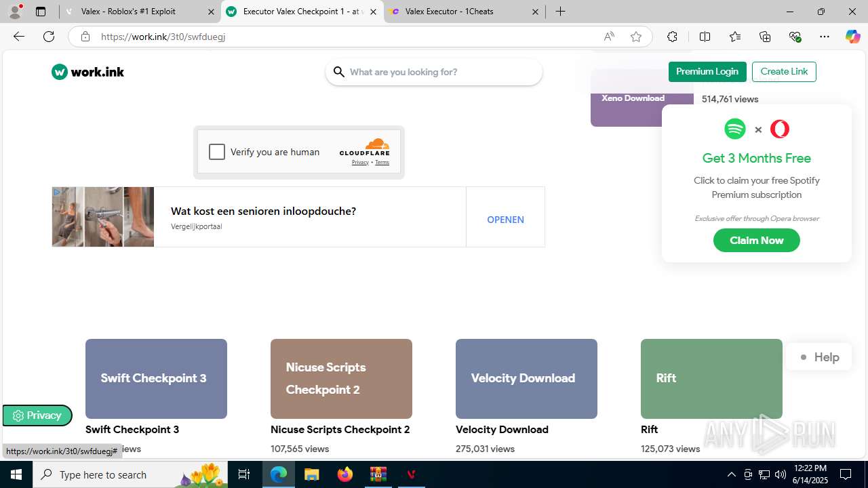Click the work.ink logo
This screenshot has height=488, width=868.
click(x=87, y=72)
